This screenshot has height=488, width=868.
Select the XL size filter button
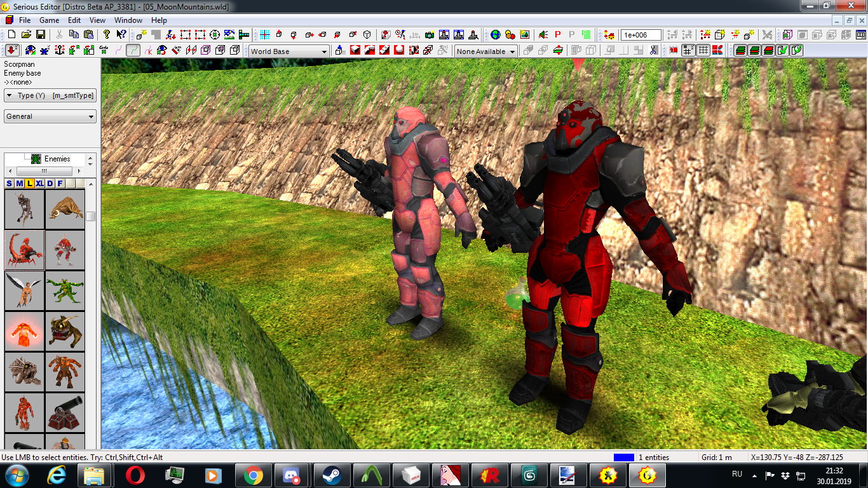tap(39, 184)
